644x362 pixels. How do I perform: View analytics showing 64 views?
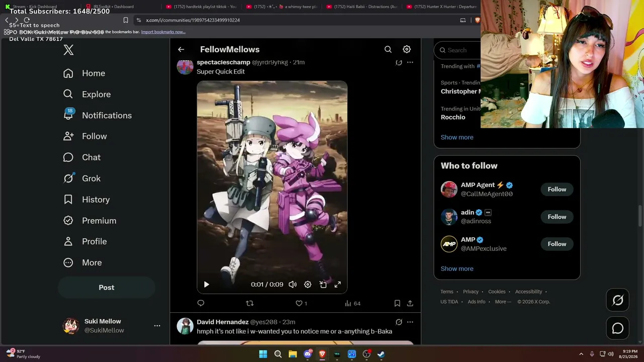click(352, 303)
